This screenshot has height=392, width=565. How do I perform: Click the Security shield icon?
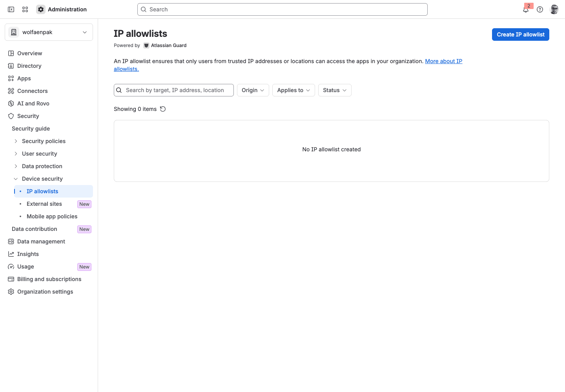pyautogui.click(x=11, y=116)
